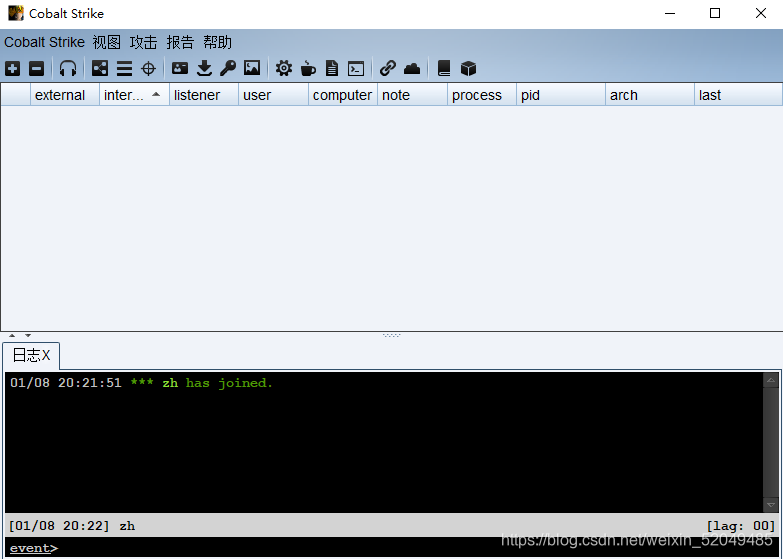Click the disconnect minus icon
Screen dimensions: 783x559
pos(36,68)
